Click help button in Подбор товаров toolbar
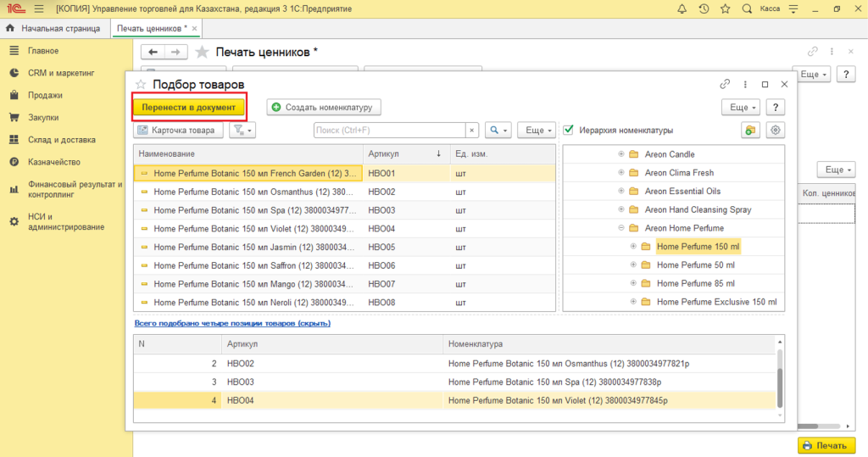 (776, 108)
